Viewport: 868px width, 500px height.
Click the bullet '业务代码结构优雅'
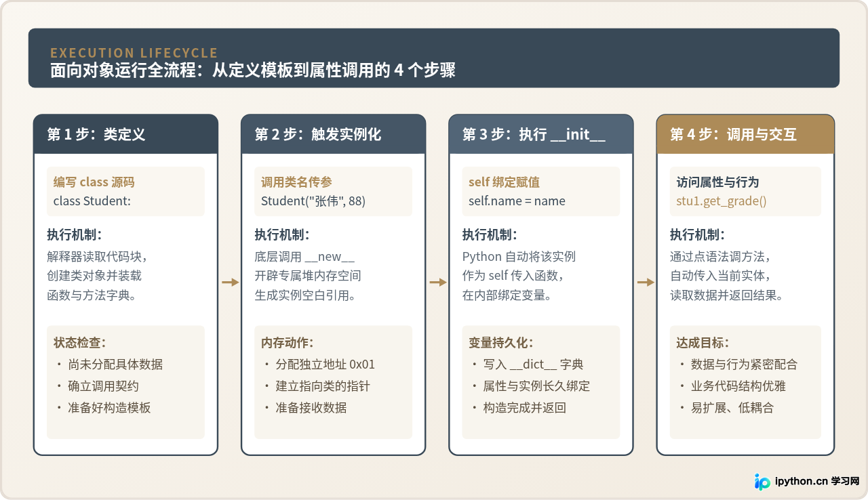click(738, 386)
